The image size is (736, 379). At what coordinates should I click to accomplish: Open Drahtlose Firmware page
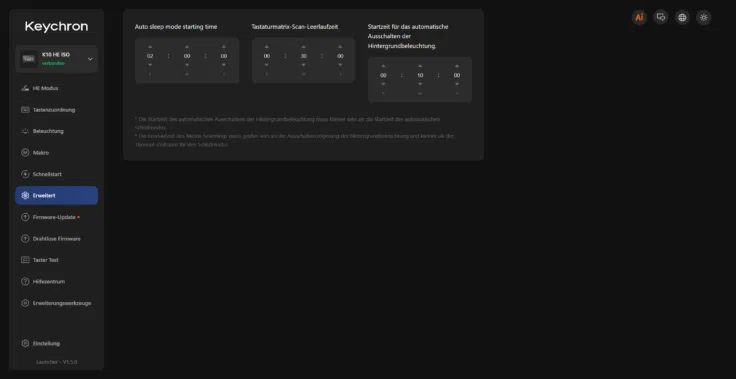57,239
